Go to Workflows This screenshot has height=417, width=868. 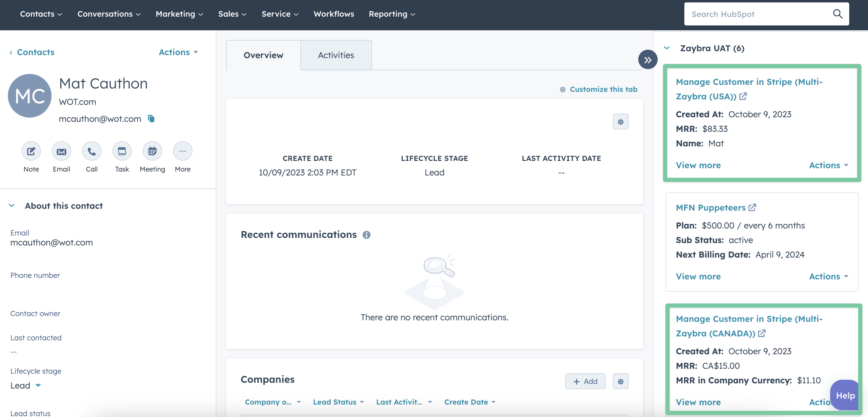pos(334,14)
